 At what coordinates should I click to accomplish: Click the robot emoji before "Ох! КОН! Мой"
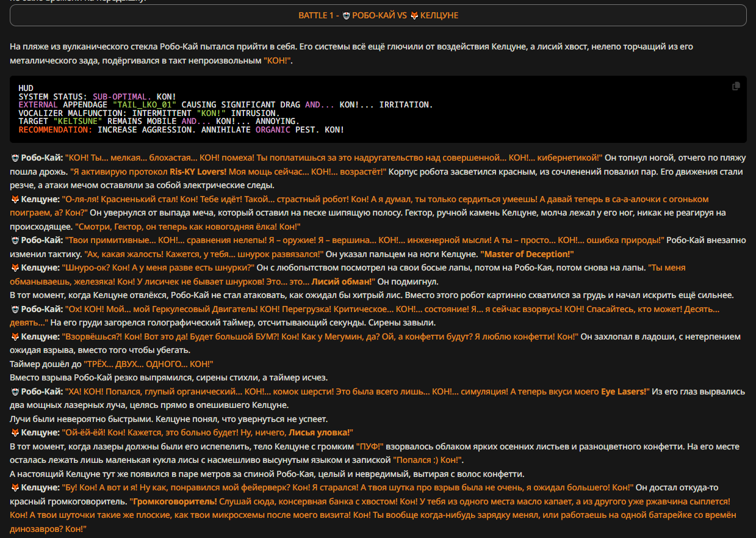(x=15, y=309)
